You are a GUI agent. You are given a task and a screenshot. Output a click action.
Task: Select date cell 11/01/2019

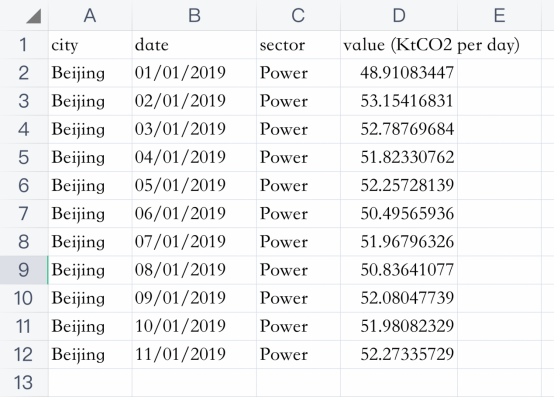tap(194, 355)
